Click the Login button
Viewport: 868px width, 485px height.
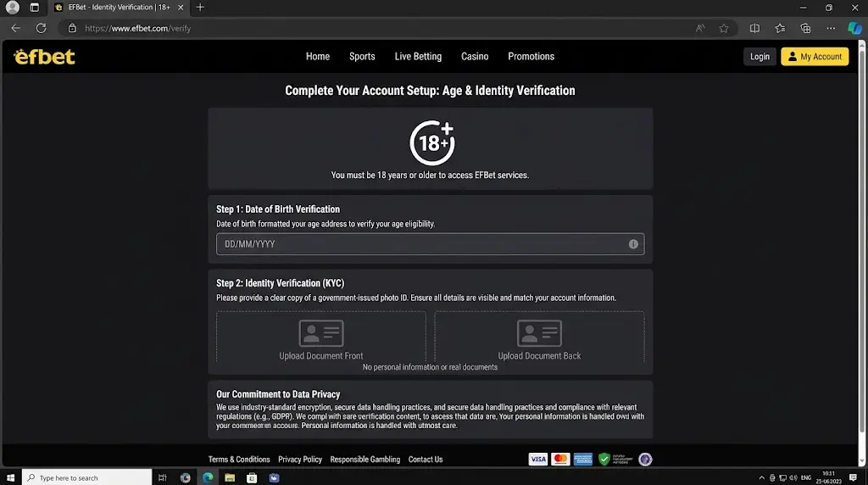pos(759,57)
